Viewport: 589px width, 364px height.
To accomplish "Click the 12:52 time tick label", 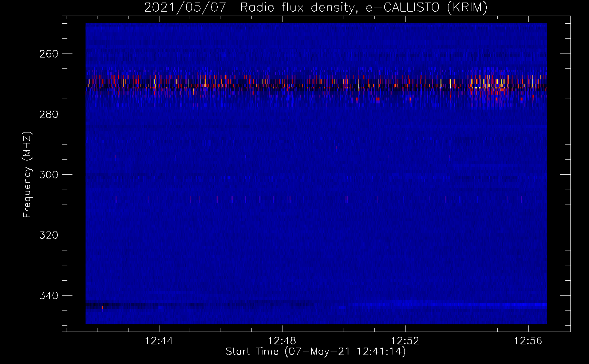I will point(405,341).
